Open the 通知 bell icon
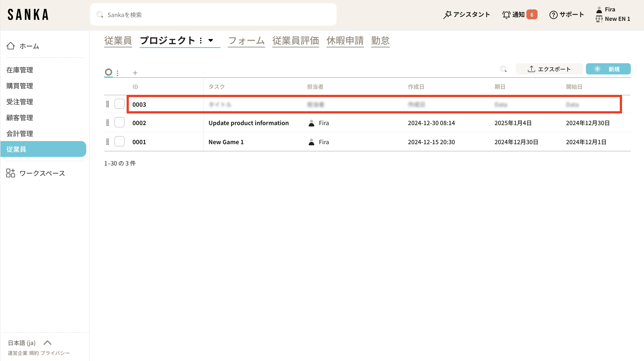Viewport: 644px width, 361px height. coord(506,15)
